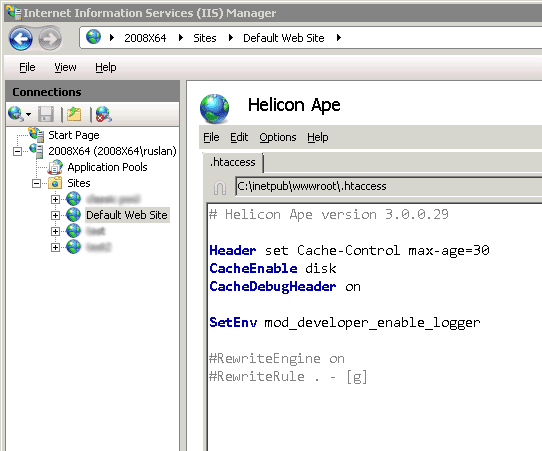Click the globe icon of first blurred site
Image resolution: width=542 pixels, height=451 pixels.
click(73, 199)
